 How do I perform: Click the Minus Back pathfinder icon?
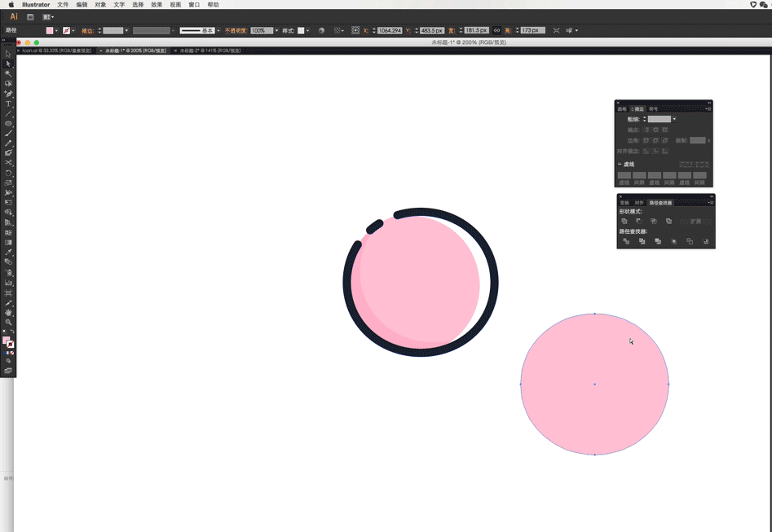706,242
